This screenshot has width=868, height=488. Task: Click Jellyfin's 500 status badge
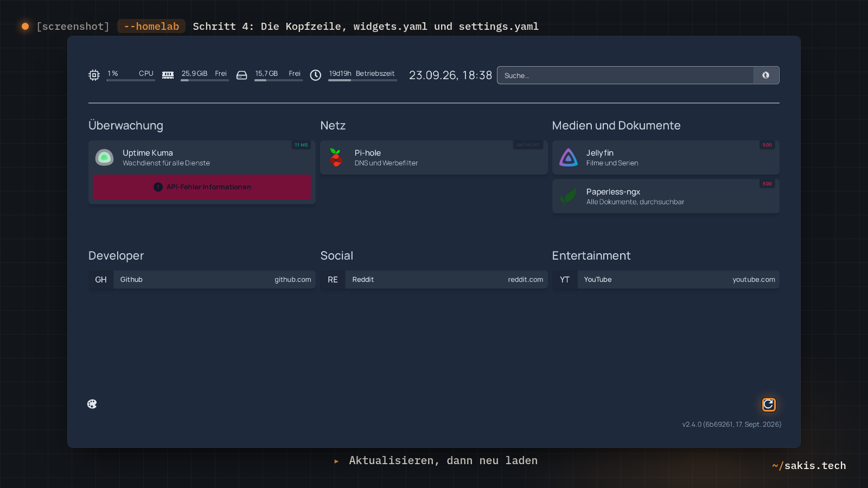coord(767,145)
